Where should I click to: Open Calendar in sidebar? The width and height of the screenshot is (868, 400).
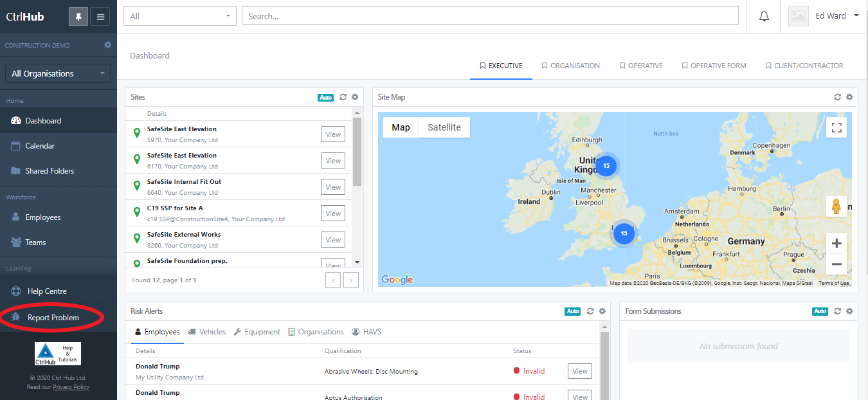tap(59, 146)
